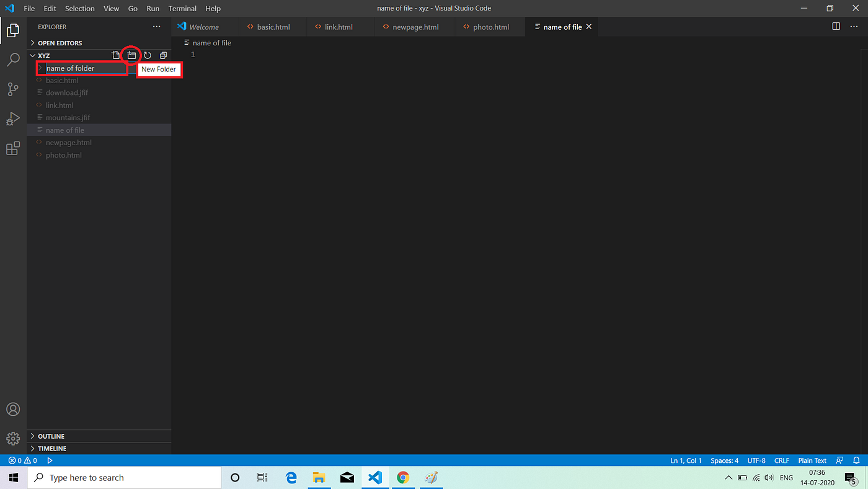Select the Run and Debug icon
The image size is (868, 489).
coord(13,119)
